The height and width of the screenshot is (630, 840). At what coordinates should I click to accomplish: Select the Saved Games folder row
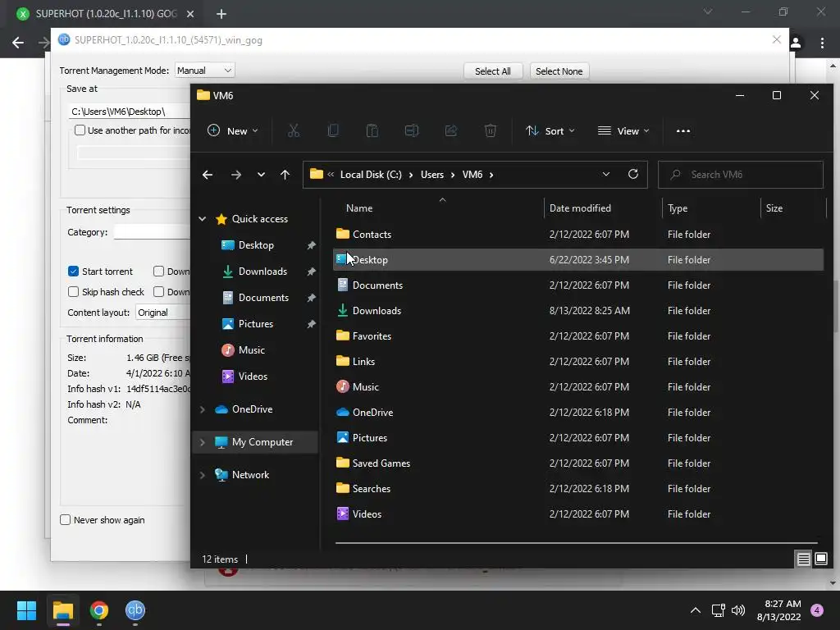[578, 463]
